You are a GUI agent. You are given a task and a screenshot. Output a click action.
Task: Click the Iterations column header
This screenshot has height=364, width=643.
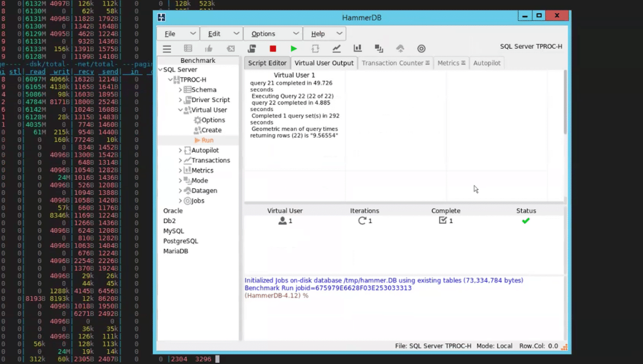coord(364,211)
